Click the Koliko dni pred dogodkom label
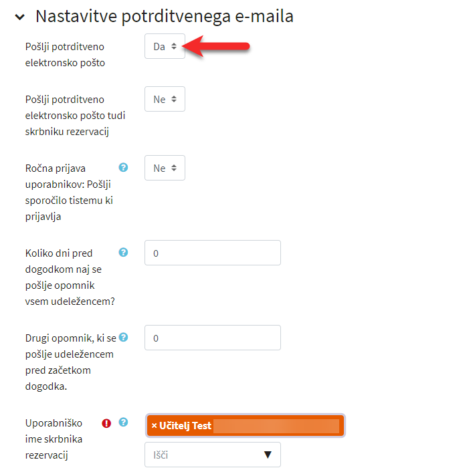475x476 pixels. click(x=70, y=277)
